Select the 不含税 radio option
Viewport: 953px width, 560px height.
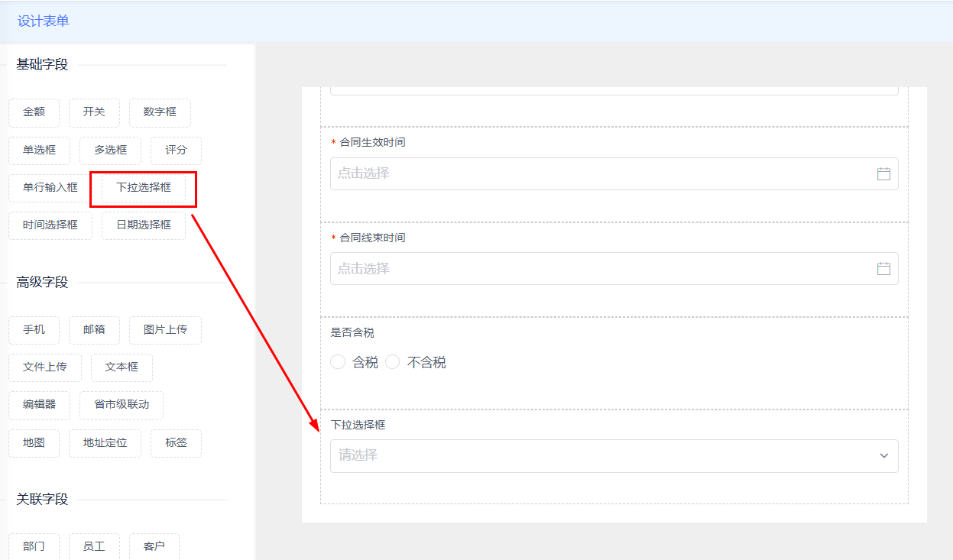(x=393, y=362)
